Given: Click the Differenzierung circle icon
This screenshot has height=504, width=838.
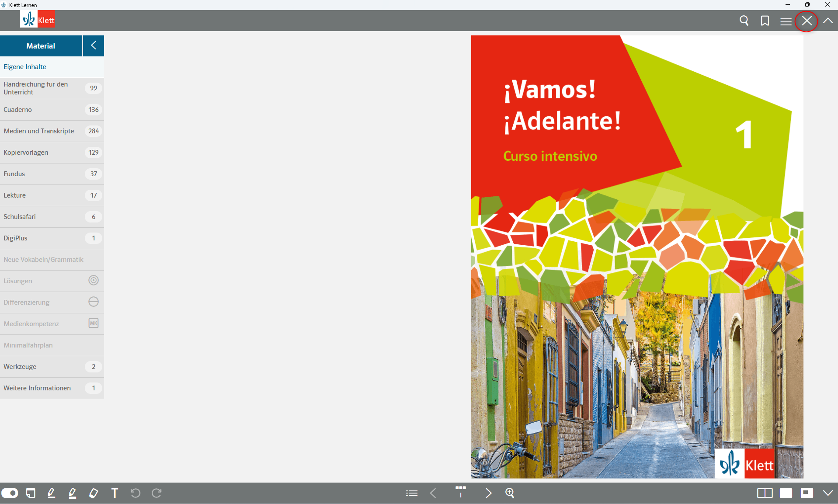Looking at the screenshot, I should 94,302.
